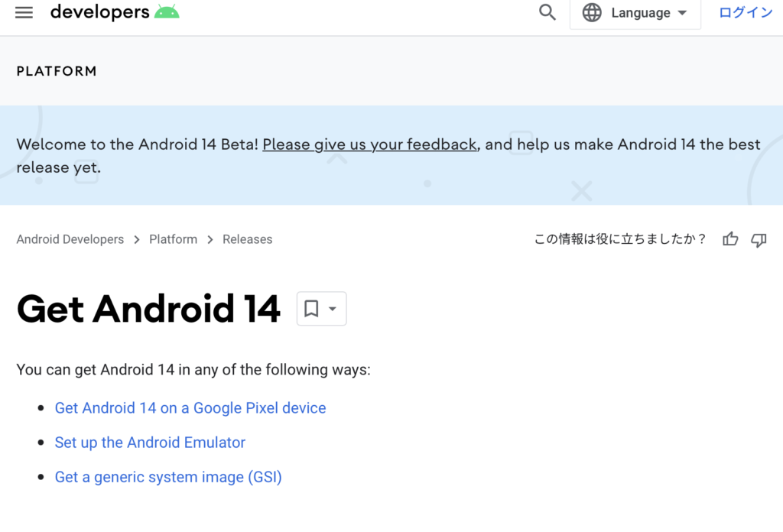The width and height of the screenshot is (783, 532).
Task: Open search with magnifier icon
Action: pyautogui.click(x=547, y=12)
